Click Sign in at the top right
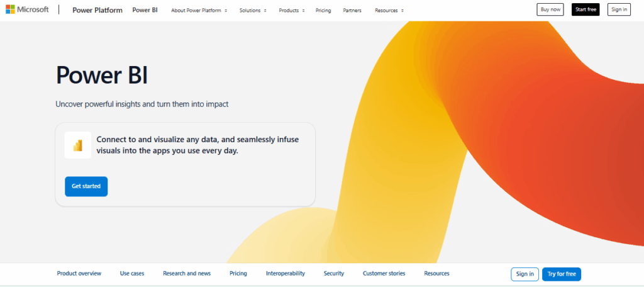 coord(619,9)
